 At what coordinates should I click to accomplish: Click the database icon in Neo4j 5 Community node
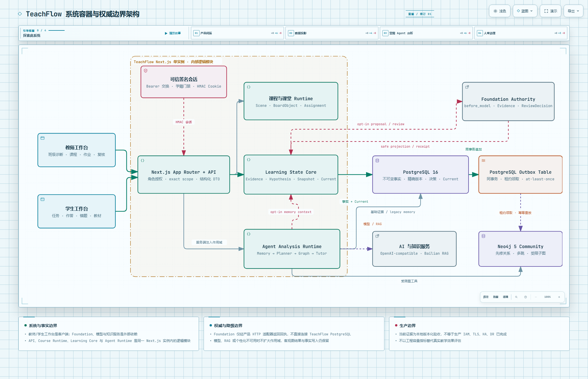(x=483, y=236)
